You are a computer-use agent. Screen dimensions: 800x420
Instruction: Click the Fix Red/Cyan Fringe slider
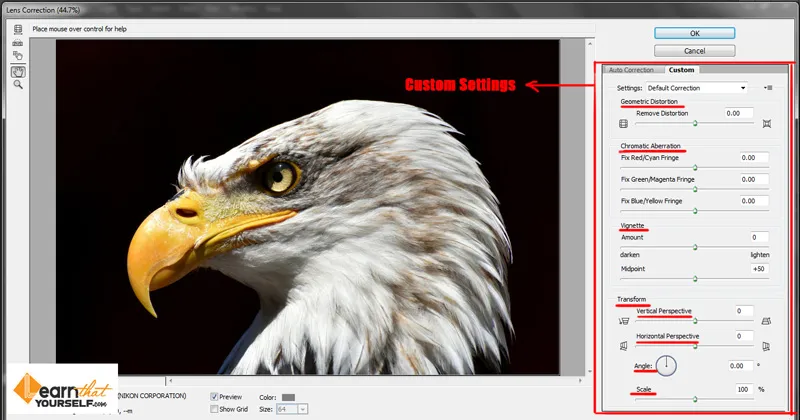694,167
